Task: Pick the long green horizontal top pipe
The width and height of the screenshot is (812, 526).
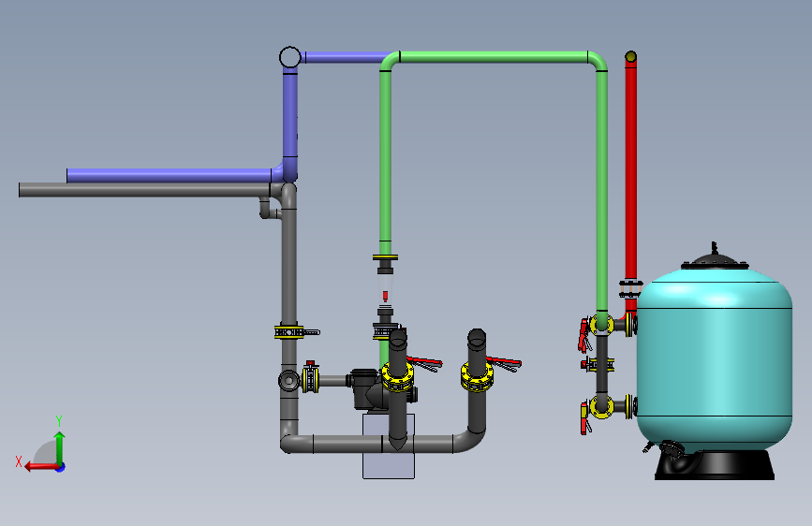Action: 494,57
